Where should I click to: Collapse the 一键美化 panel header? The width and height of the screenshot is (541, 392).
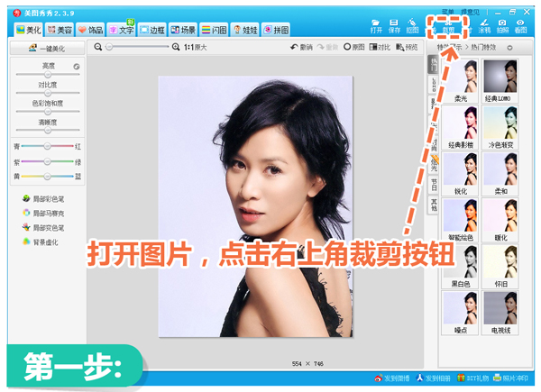47,48
